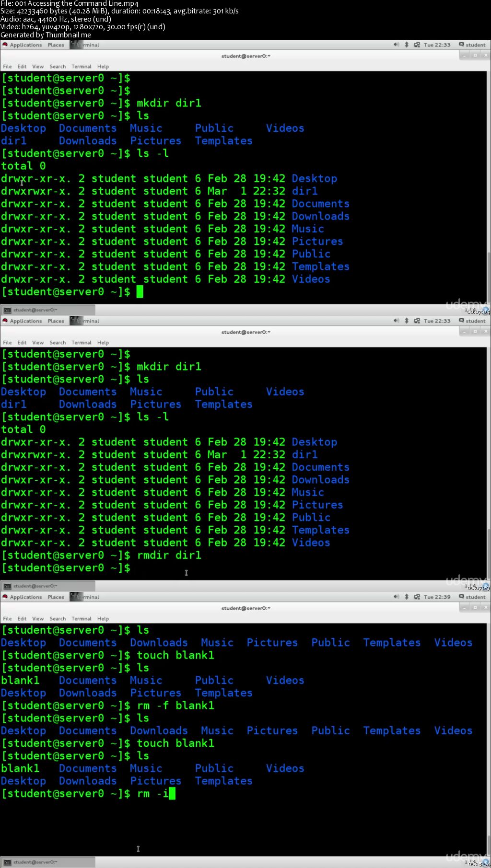Open File menu in the bottom frame terminal
Image resolution: width=491 pixels, height=868 pixels.
click(7, 619)
